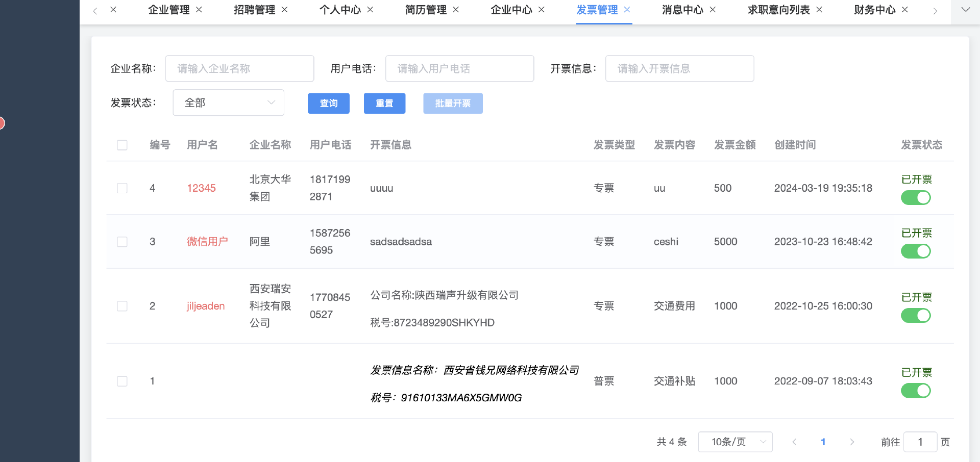Toggle invoice status switch for 微信用户 row
Image resolution: width=980 pixels, height=462 pixels.
click(x=916, y=251)
